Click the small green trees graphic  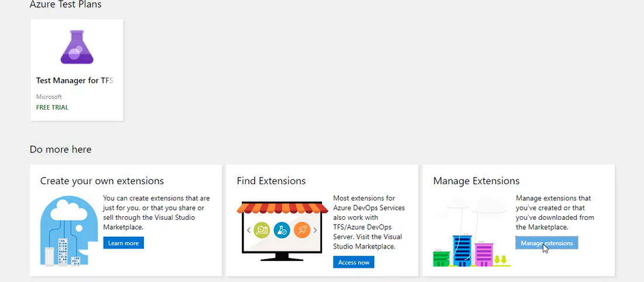click(x=501, y=260)
